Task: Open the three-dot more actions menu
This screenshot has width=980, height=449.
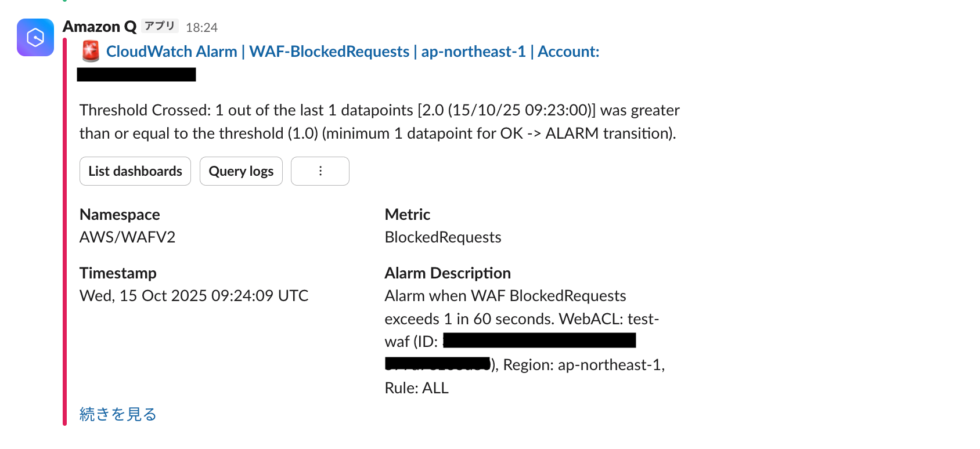Action: click(x=320, y=171)
